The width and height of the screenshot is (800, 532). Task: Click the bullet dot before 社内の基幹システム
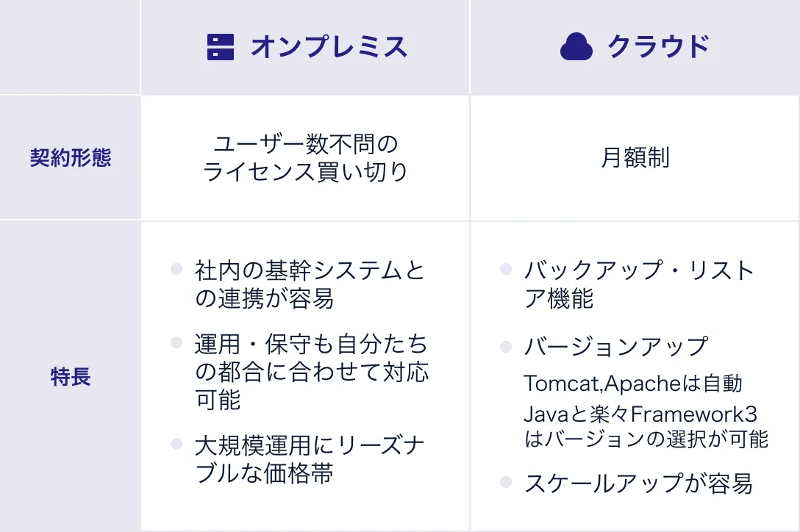point(176,269)
